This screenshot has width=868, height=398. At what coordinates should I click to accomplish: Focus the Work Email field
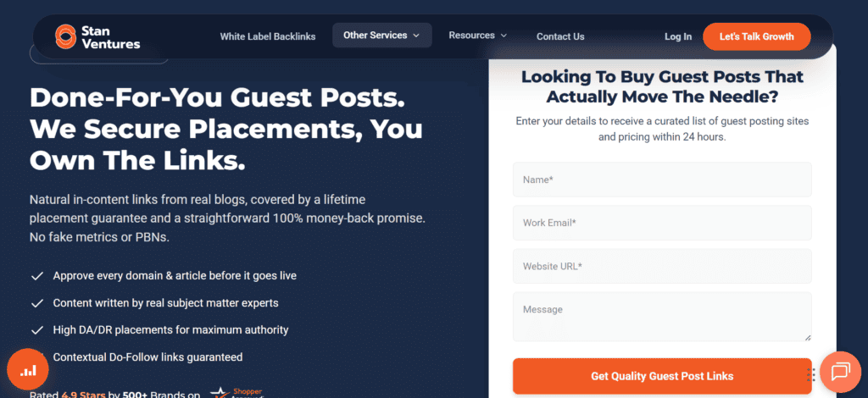click(x=662, y=223)
